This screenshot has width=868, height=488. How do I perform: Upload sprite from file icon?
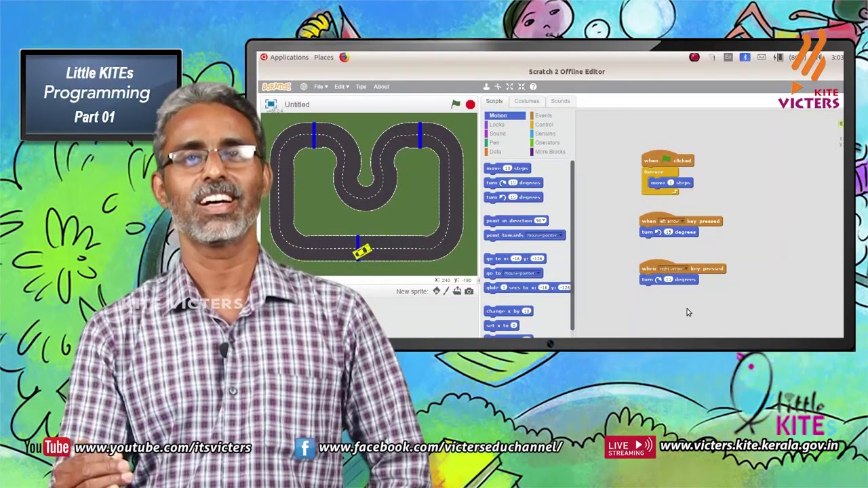coord(457,291)
